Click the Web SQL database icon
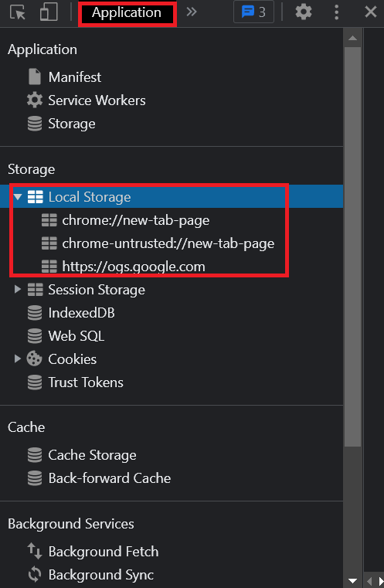Screen dimensions: 384x588 tap(35, 336)
